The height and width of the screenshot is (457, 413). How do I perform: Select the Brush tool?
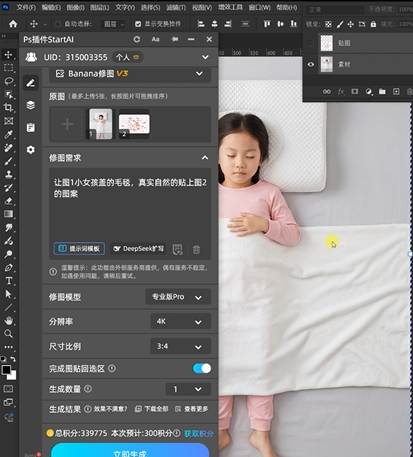coord(8,161)
